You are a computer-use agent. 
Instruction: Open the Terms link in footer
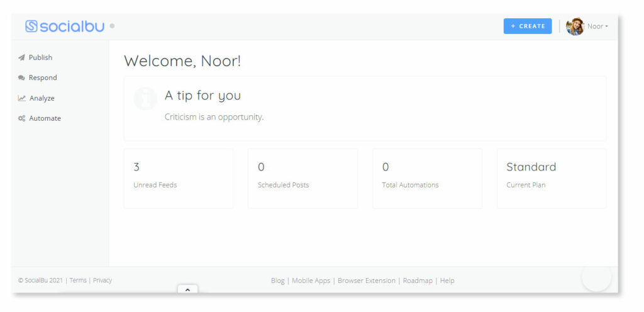click(x=78, y=281)
